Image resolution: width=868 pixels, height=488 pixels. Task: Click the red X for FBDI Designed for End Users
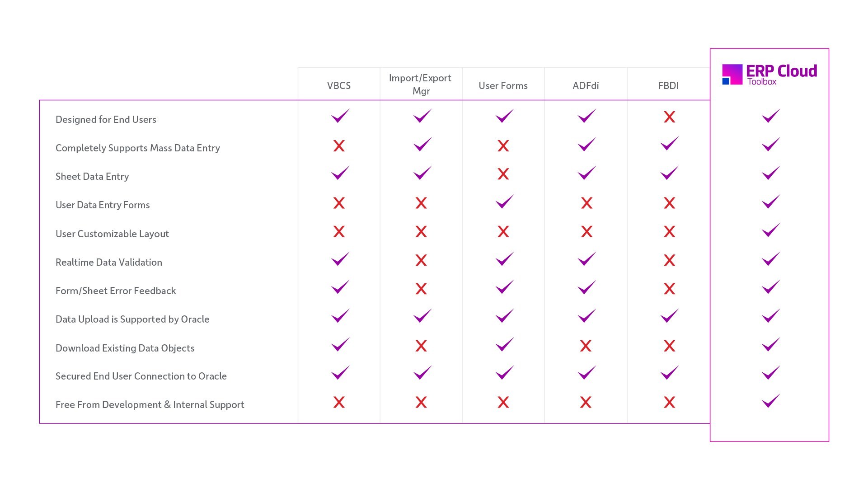[669, 117]
